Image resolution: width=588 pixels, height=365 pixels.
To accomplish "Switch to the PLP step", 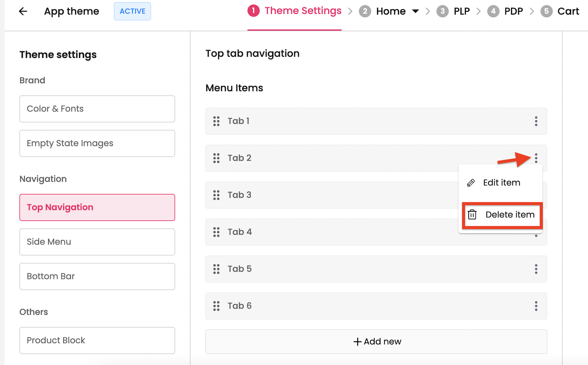I will coord(461,11).
